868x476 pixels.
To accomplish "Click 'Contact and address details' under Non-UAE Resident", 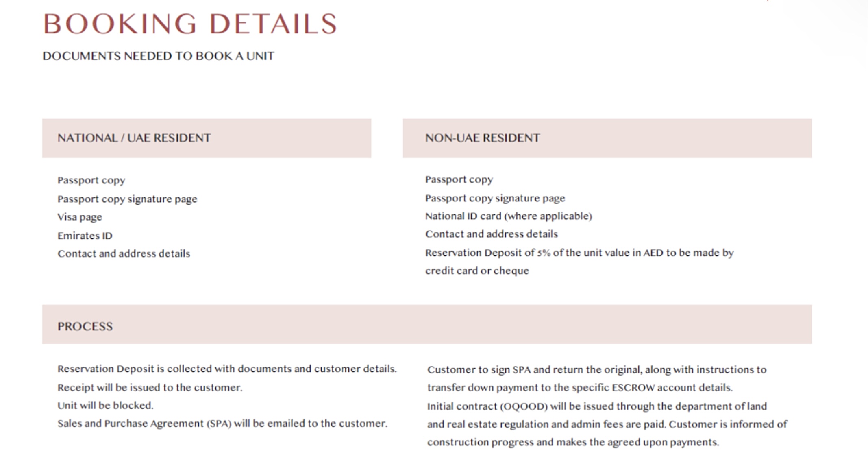I will (492, 234).
